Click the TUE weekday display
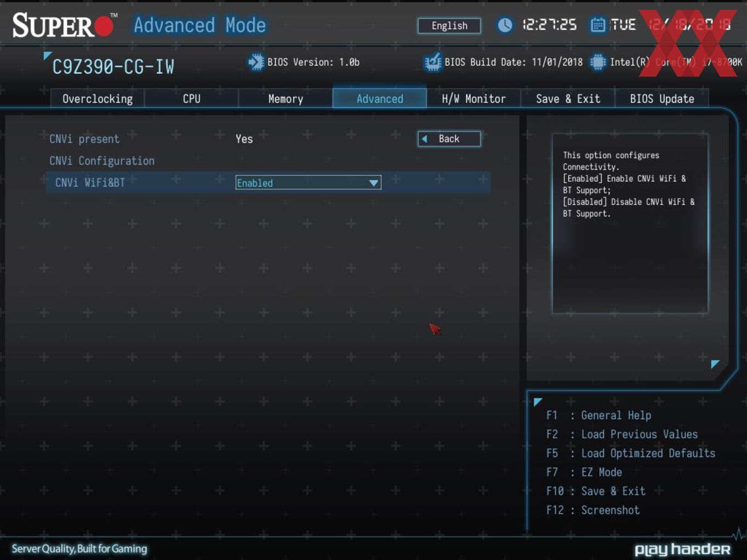 tap(623, 25)
